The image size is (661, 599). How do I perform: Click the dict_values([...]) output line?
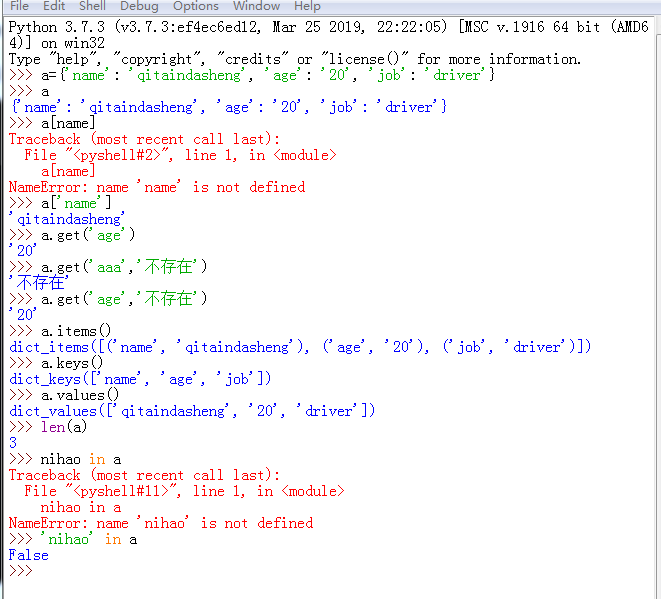192,411
